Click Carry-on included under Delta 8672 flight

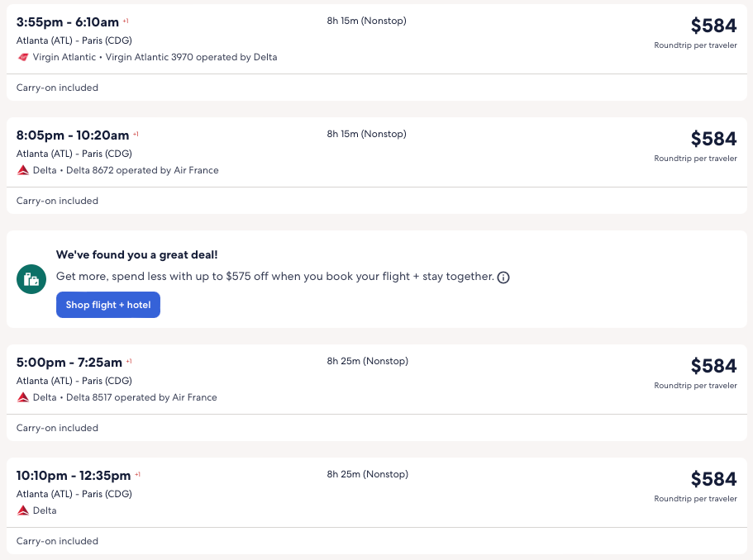tap(57, 201)
